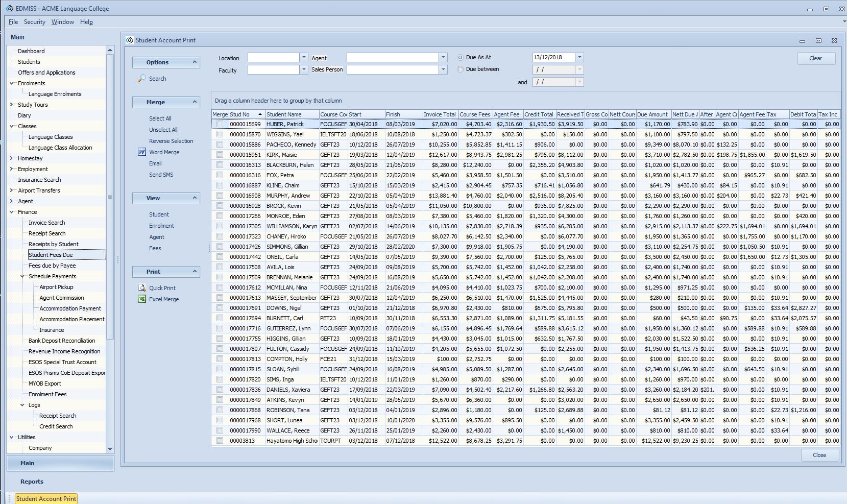Click the Search magnifier icon
Viewport: 847px width, 504px height.
pos(142,79)
